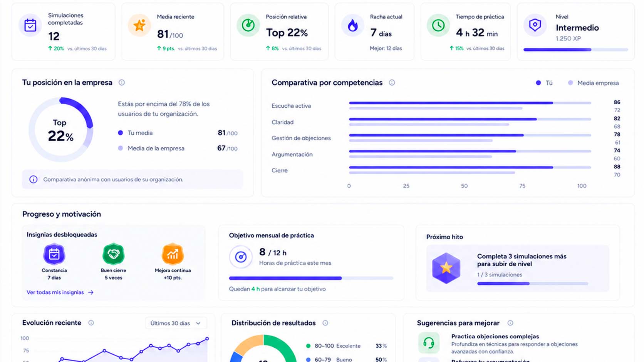The height and width of the screenshot is (362, 644).
Task: Click the 86 score for Escucha activa
Action: coord(617,102)
